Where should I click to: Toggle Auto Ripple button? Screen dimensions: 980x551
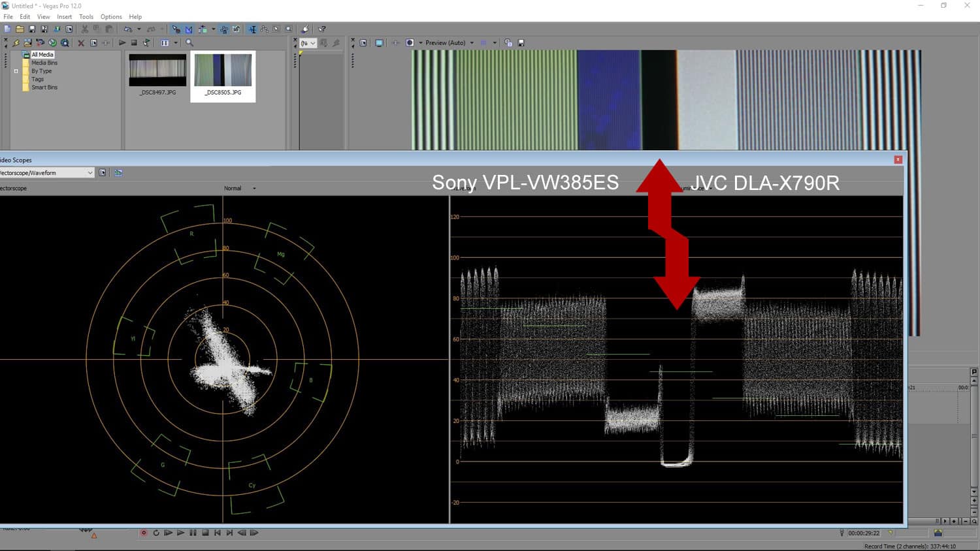tap(203, 29)
